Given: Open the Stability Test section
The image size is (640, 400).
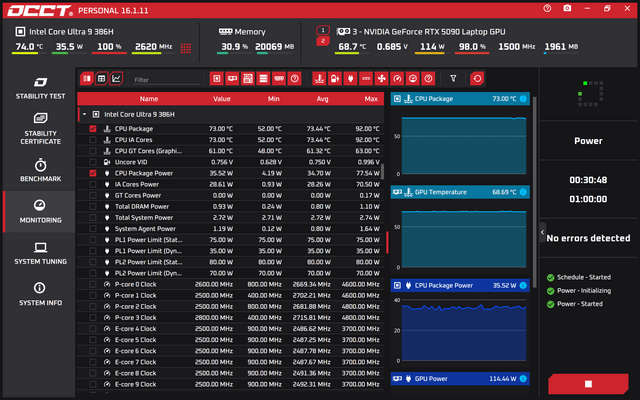Looking at the screenshot, I should pos(40,88).
